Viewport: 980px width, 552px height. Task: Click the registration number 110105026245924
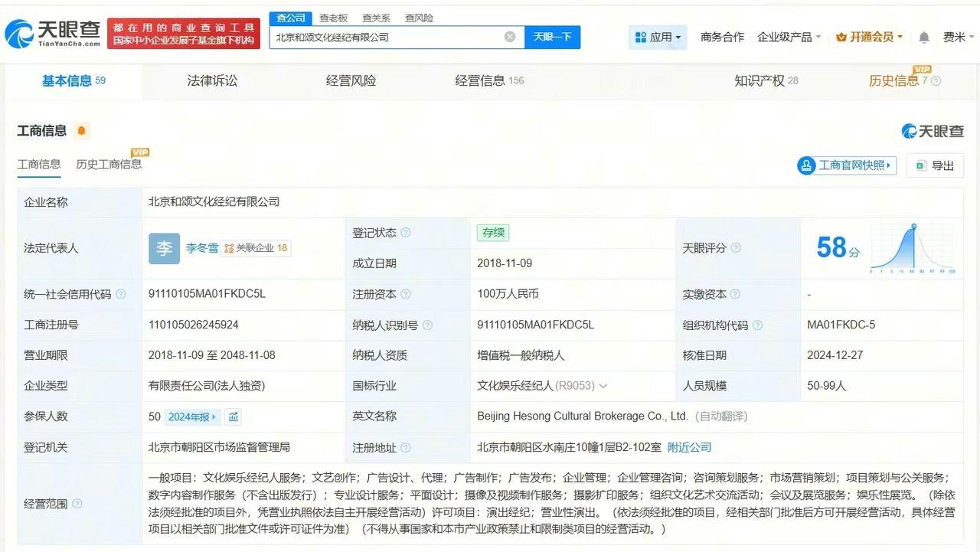pos(194,325)
